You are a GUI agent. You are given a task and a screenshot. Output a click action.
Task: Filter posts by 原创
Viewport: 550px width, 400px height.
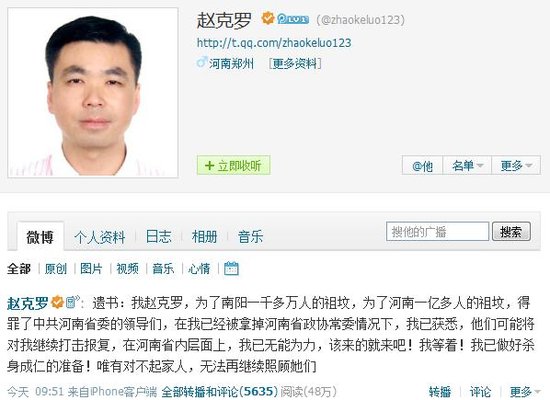56,269
